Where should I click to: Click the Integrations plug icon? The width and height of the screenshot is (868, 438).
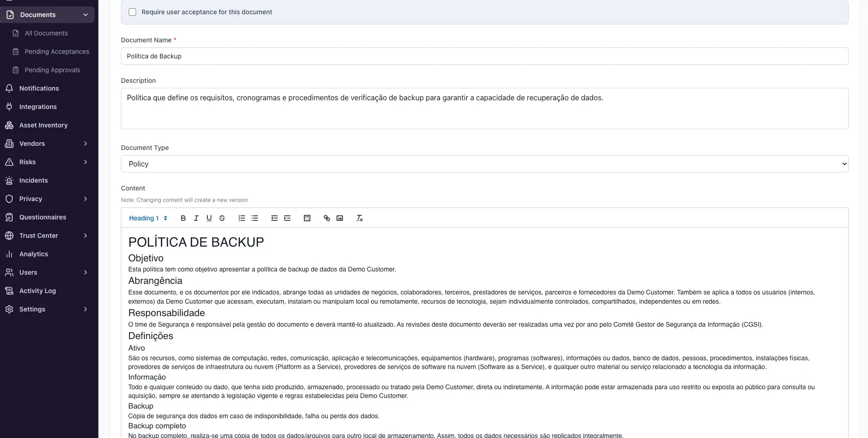point(9,107)
